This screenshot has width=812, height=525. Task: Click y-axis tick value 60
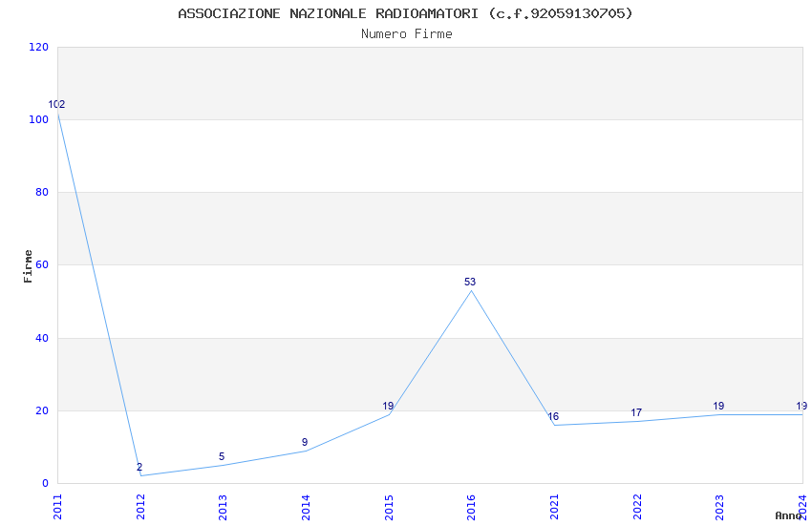[x=42, y=264]
